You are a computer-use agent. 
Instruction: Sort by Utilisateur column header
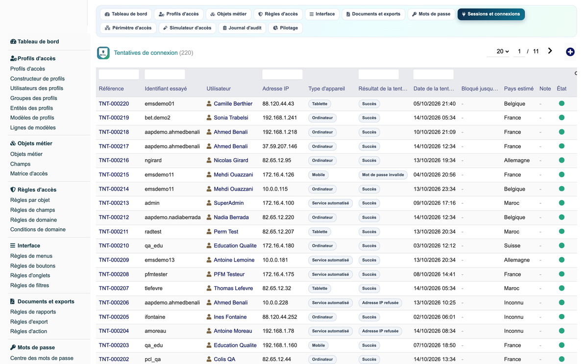click(219, 89)
